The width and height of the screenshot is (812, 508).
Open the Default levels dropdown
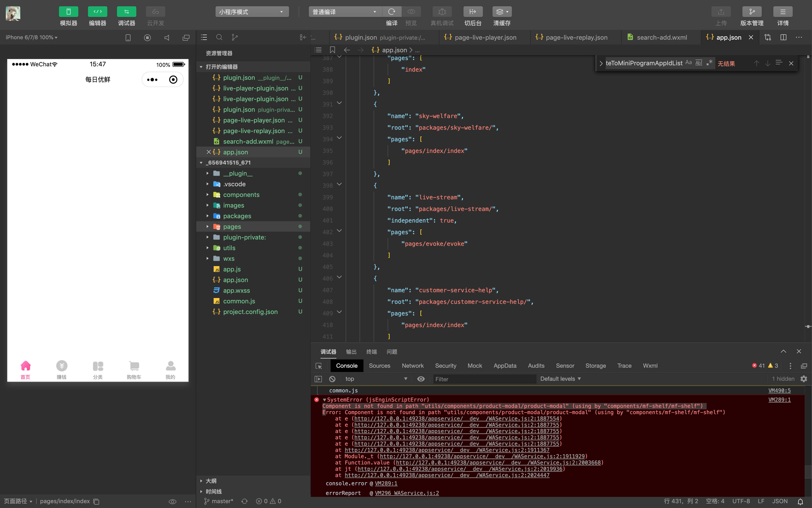[x=560, y=379]
